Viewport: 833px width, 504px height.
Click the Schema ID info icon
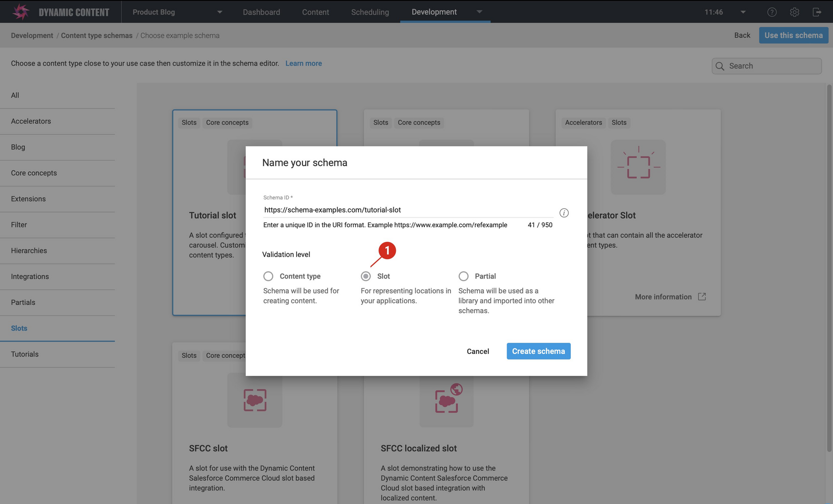click(x=564, y=213)
